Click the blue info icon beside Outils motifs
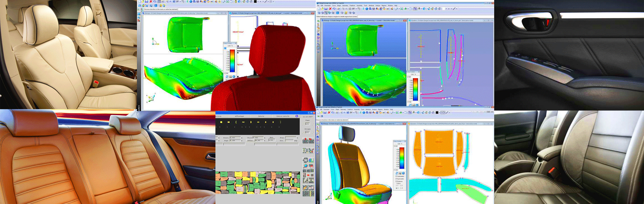Image resolution: width=644 pixels, height=204 pixels. (x=297, y=116)
